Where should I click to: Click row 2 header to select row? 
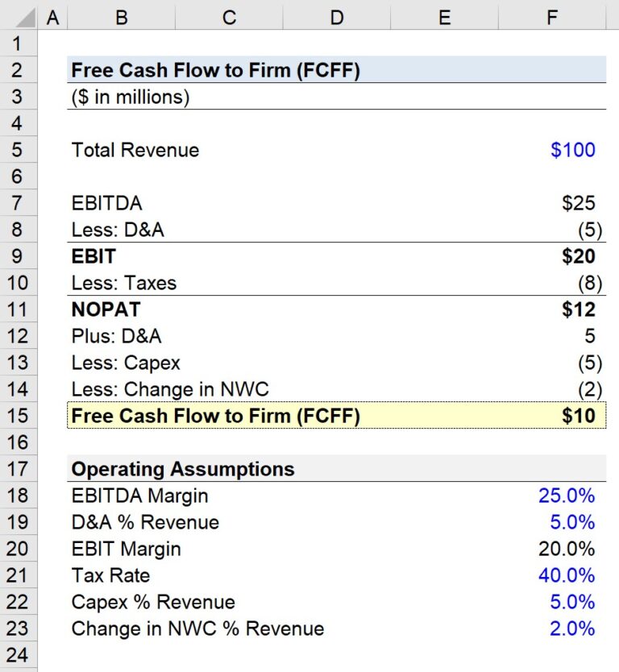(19, 70)
